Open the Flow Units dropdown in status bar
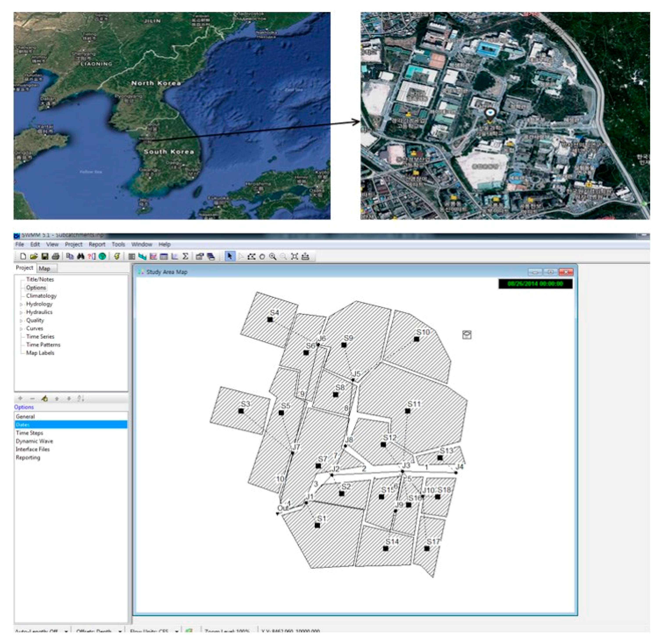Image resolution: width=659 pixels, height=644 pixels. (177, 631)
